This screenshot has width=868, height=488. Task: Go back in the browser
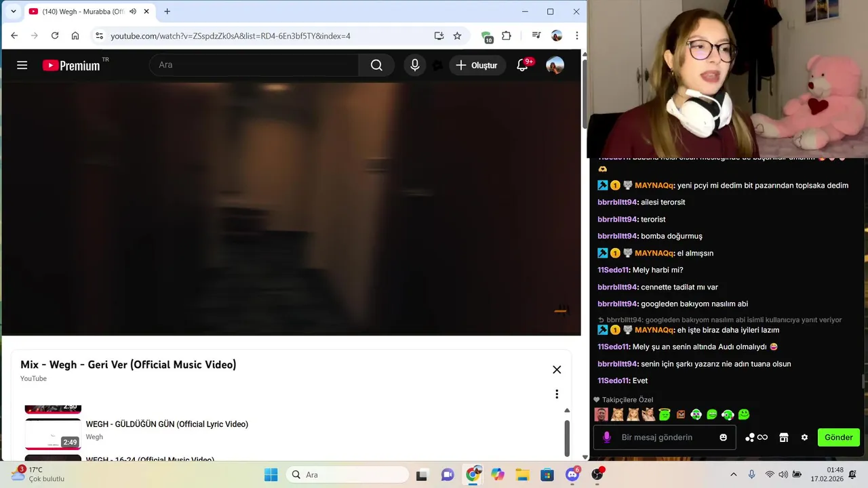(14, 36)
